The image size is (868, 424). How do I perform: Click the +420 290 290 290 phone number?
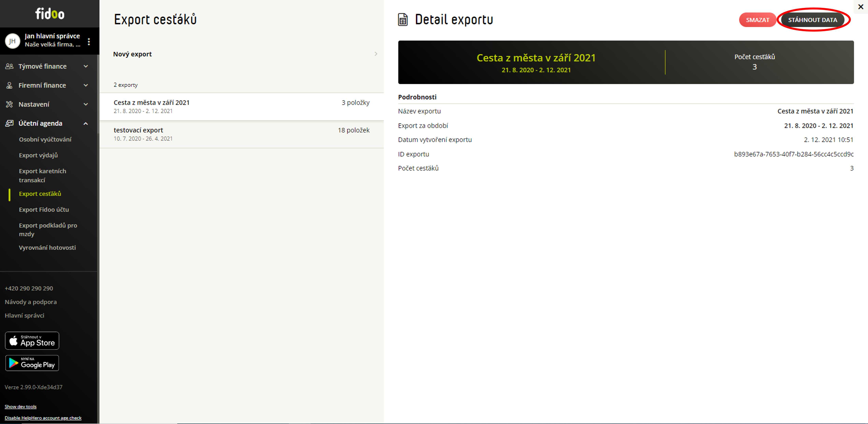pyautogui.click(x=29, y=288)
